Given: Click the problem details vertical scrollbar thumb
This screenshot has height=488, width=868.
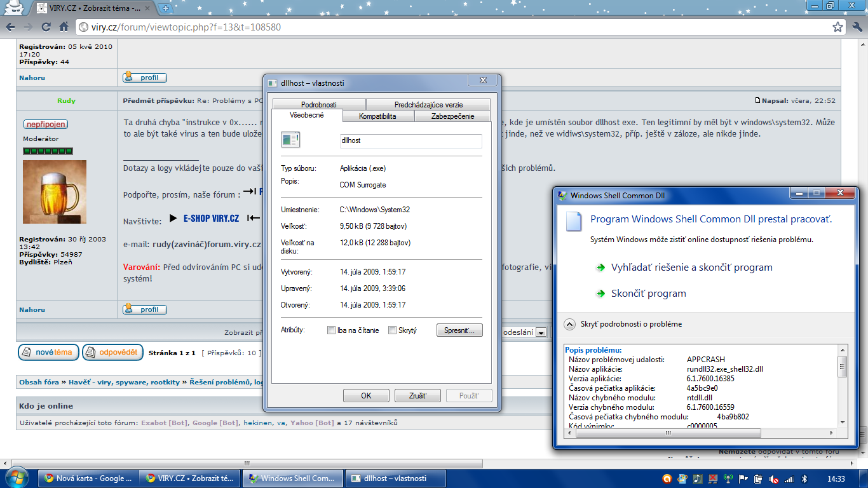Looking at the screenshot, I should [843, 367].
